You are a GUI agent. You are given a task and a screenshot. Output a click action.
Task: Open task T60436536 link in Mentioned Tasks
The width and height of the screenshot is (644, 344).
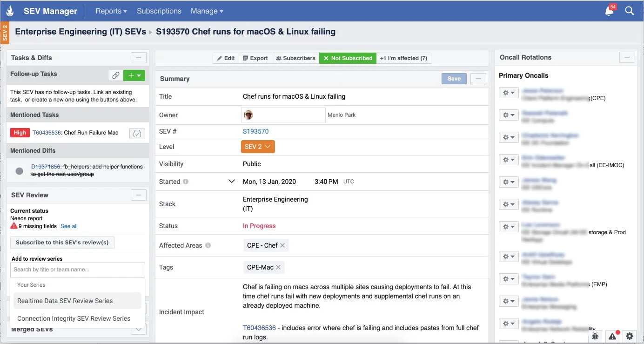point(46,133)
